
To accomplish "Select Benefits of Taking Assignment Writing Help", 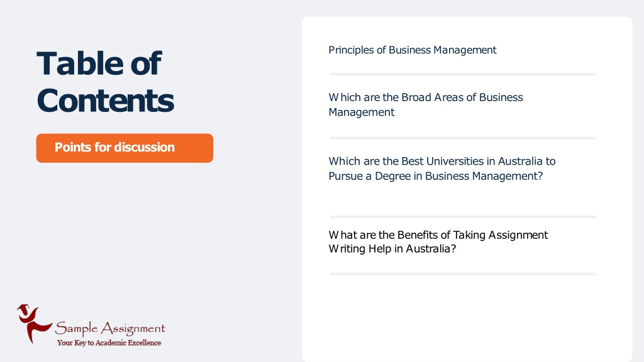I will (x=438, y=242).
